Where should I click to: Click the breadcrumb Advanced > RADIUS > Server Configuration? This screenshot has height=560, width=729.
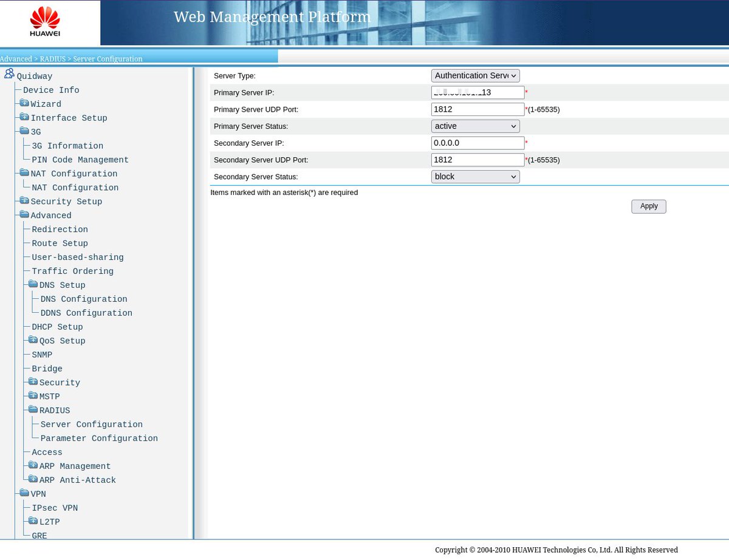pos(71,59)
